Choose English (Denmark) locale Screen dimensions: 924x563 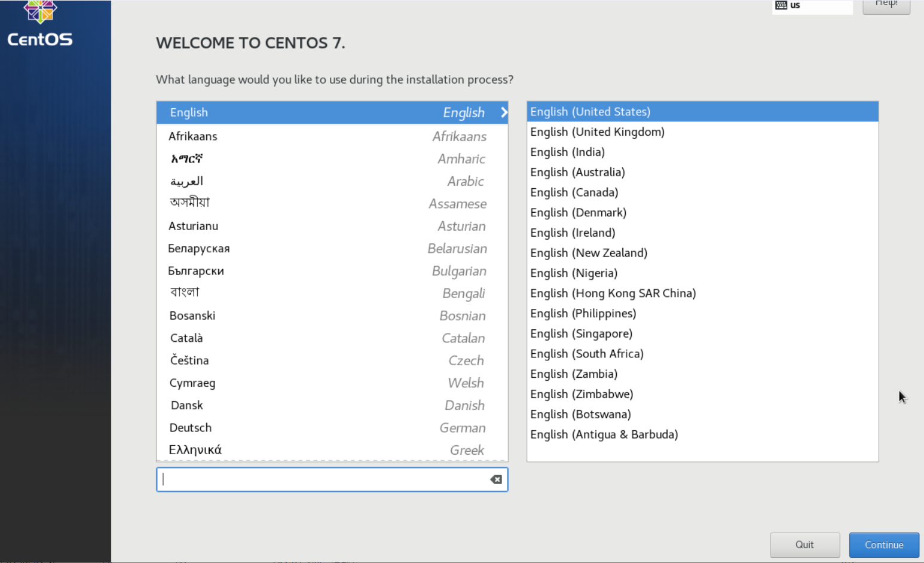(702, 213)
